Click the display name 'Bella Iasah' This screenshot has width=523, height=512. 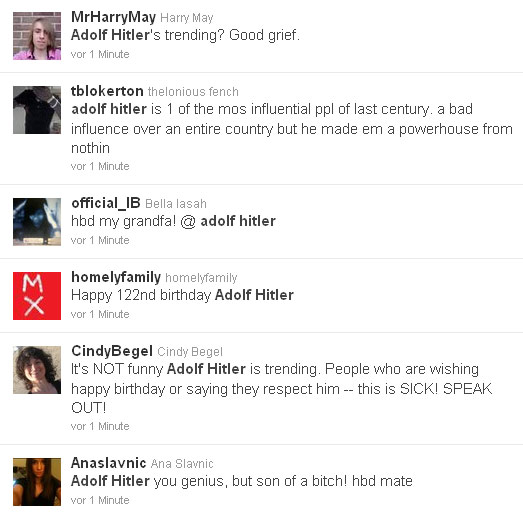click(176, 204)
